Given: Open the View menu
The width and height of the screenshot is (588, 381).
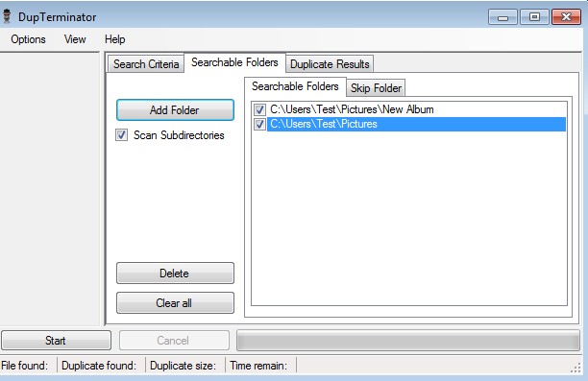Looking at the screenshot, I should click(75, 39).
